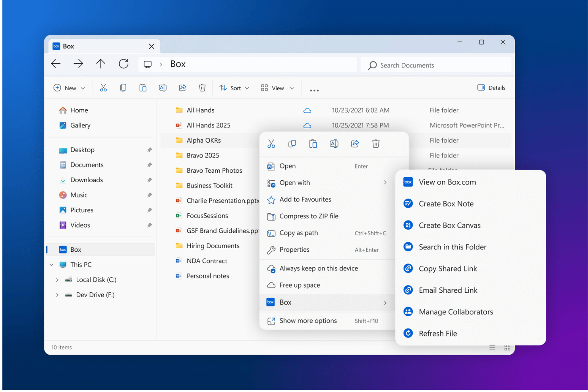The image size is (588, 392).
Task: Select View on Box.com
Action: [470, 182]
